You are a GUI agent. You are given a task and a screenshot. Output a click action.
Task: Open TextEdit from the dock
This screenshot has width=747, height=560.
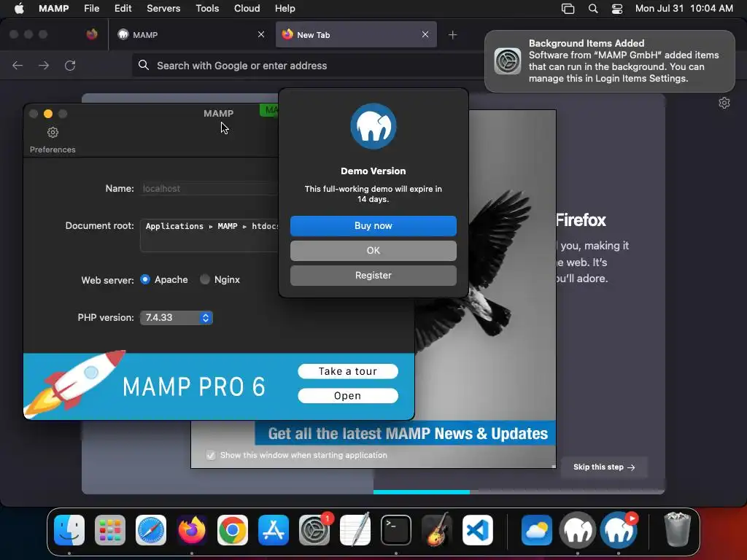tap(355, 530)
